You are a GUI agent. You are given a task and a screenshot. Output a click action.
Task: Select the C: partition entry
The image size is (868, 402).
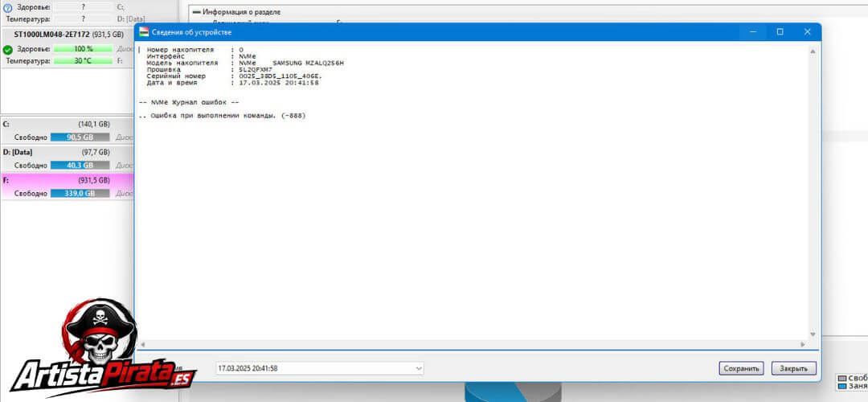[x=67, y=131]
